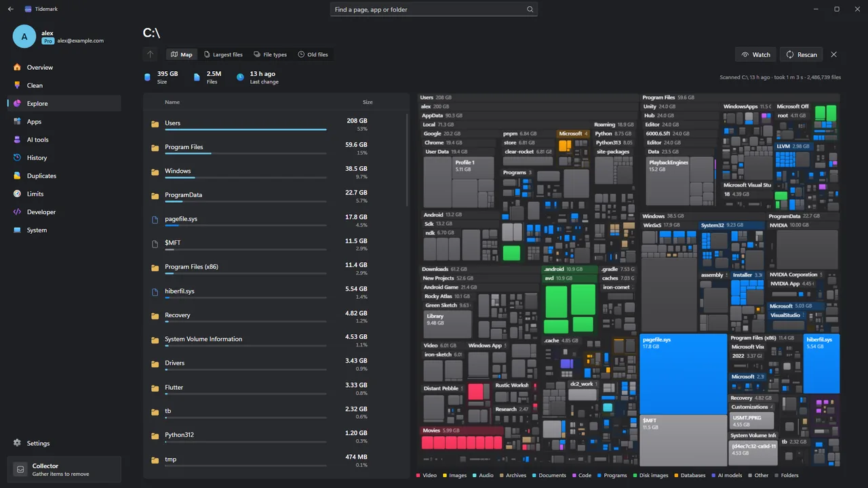Viewport: 868px width, 488px height.
Task: Focus the Find a page search field
Action: tap(434, 9)
